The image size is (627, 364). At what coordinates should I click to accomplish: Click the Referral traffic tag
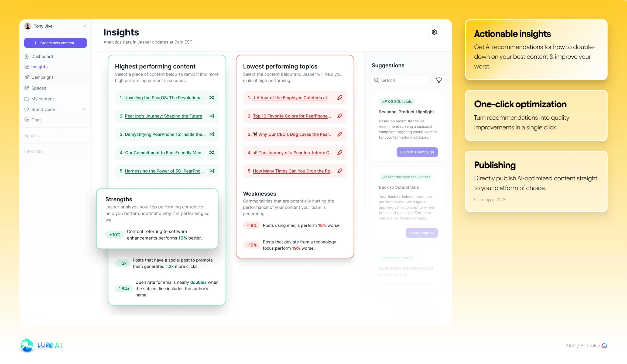click(x=397, y=258)
